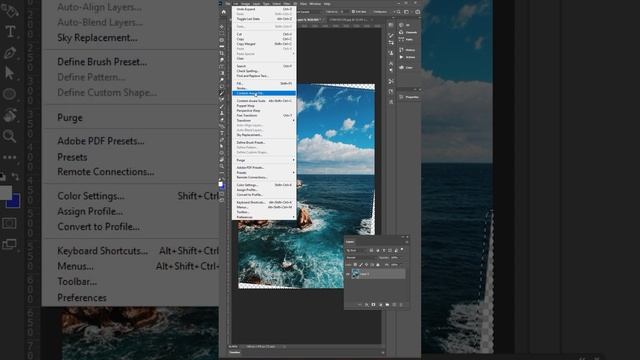
Task: Open the Opacity value dropdown in the Layers panel
Action: pyautogui.click(x=396, y=258)
